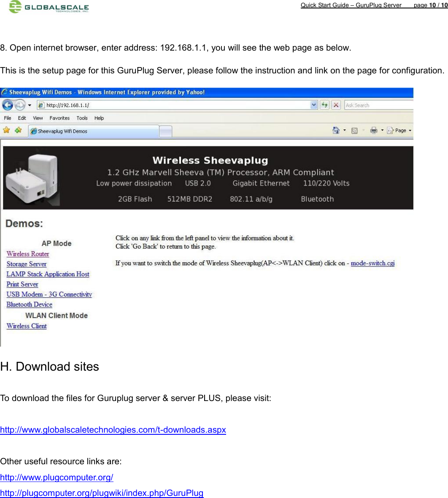
Task: Open the Favorites menu
Action: coord(59,118)
